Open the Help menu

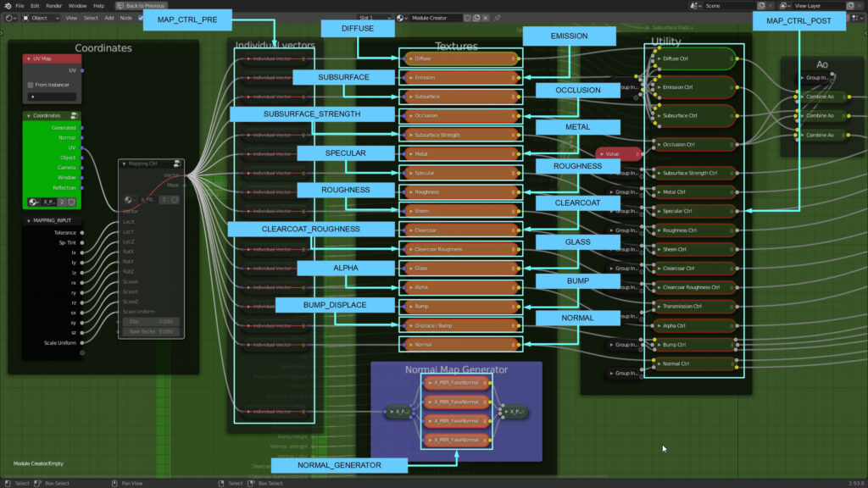click(98, 6)
